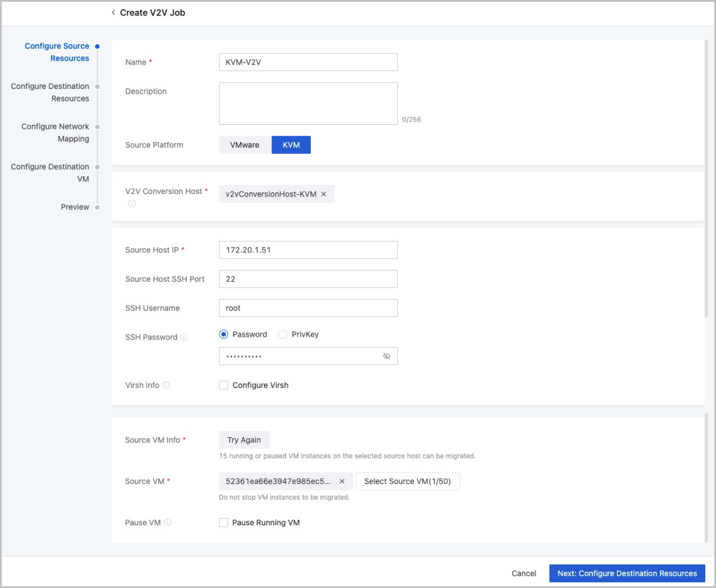Choose KVM as source platform
The height and width of the screenshot is (588, 716).
tap(291, 145)
